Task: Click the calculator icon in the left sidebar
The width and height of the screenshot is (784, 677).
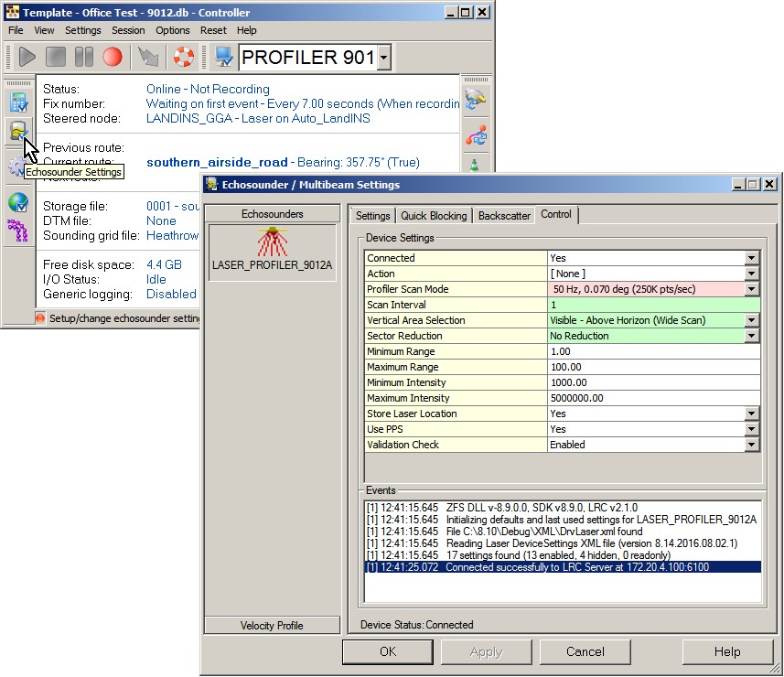Action: click(x=17, y=101)
